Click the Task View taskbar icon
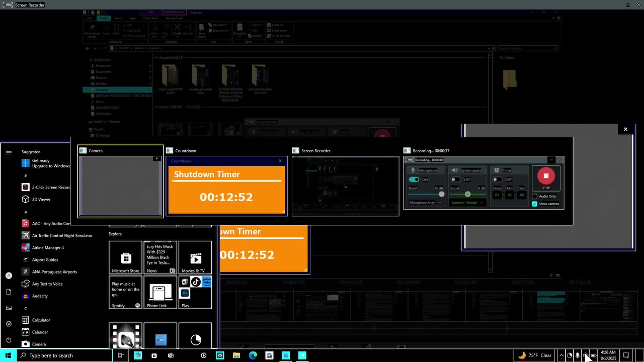The width and height of the screenshot is (644, 362). point(121,355)
